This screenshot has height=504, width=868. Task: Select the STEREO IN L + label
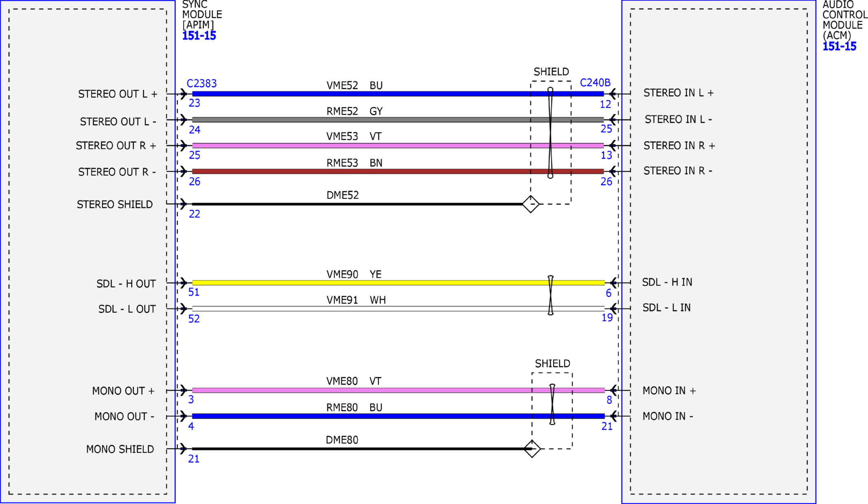click(679, 93)
